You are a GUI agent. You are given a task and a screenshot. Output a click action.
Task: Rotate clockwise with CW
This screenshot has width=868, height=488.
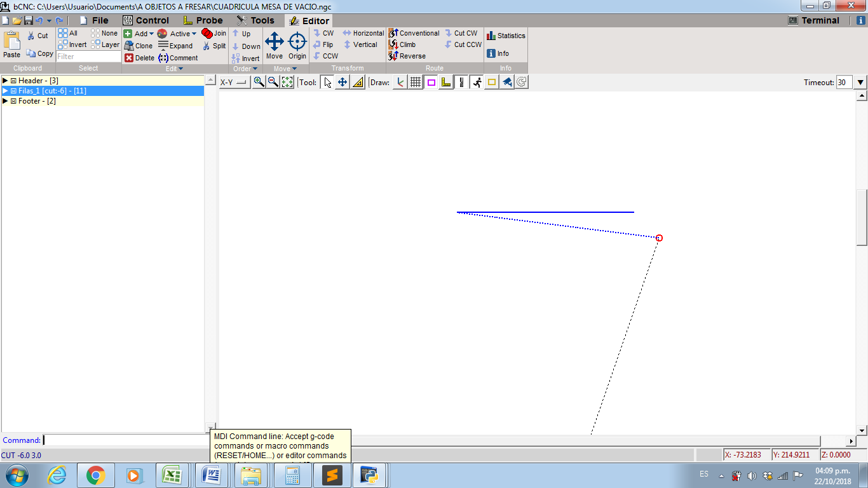tap(323, 33)
